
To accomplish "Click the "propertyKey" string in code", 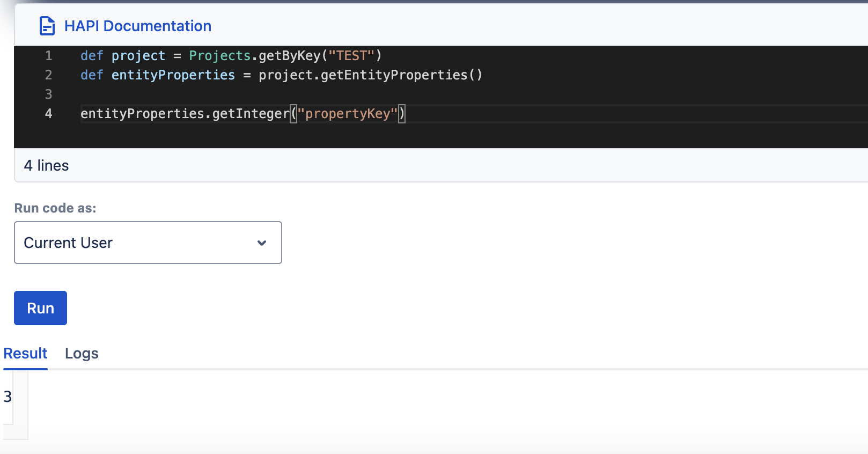I will click(348, 114).
